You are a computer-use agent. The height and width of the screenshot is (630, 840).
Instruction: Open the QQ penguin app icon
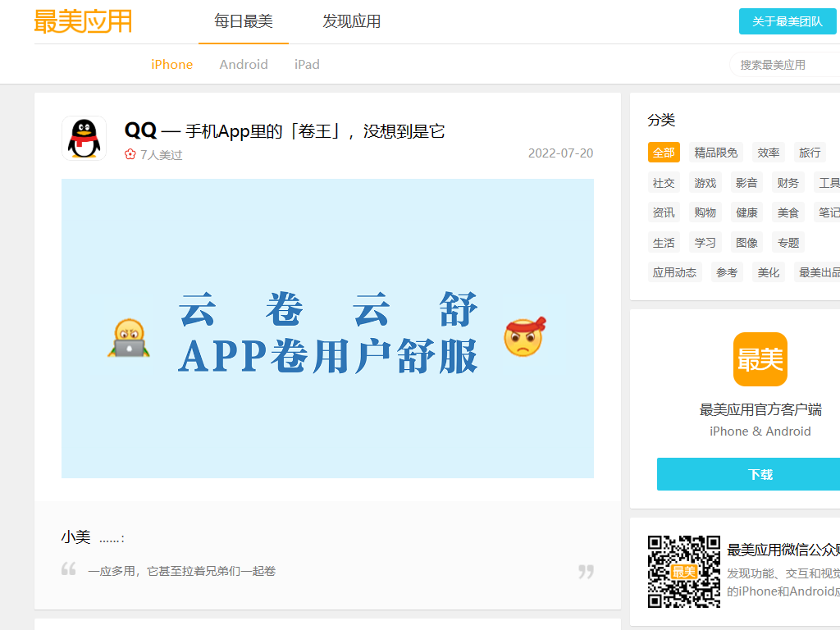[x=84, y=138]
